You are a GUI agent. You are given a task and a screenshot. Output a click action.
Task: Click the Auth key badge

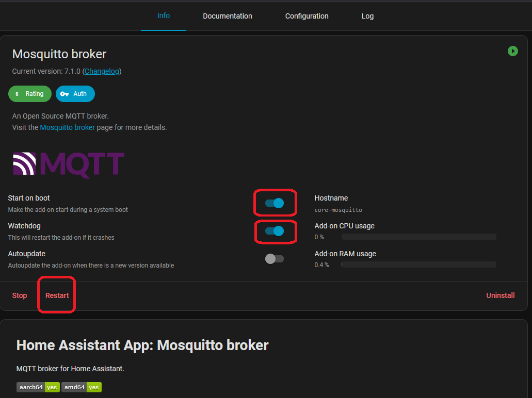[75, 94]
